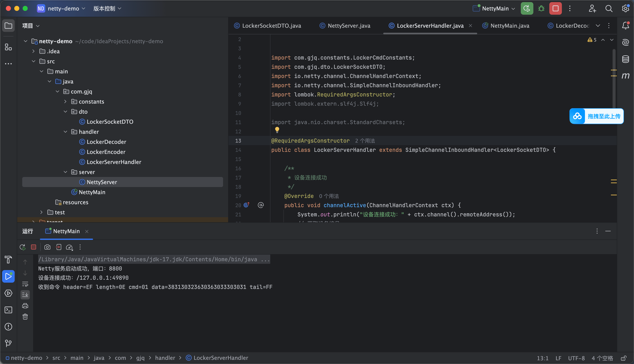Open the more actions menu next to the stop button
Image resolution: width=634 pixels, height=364 pixels.
570,9
